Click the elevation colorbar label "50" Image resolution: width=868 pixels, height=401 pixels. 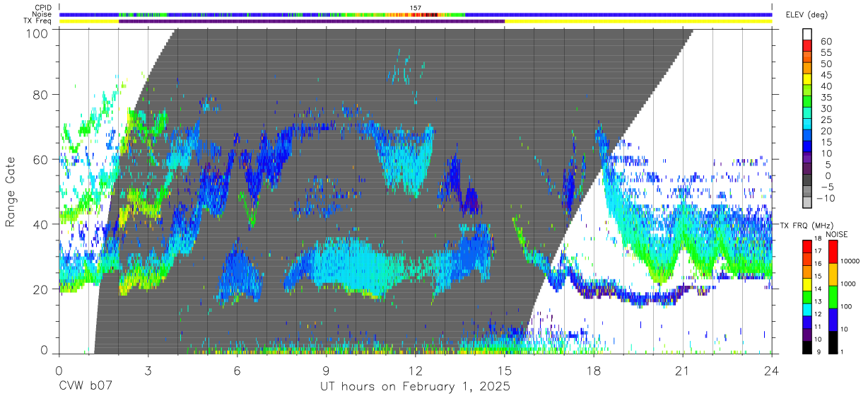(x=827, y=64)
